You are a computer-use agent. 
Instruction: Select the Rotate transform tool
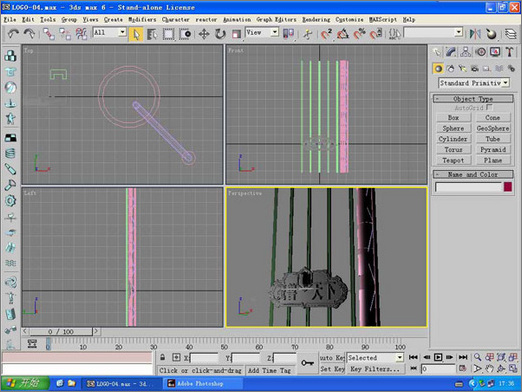220,34
